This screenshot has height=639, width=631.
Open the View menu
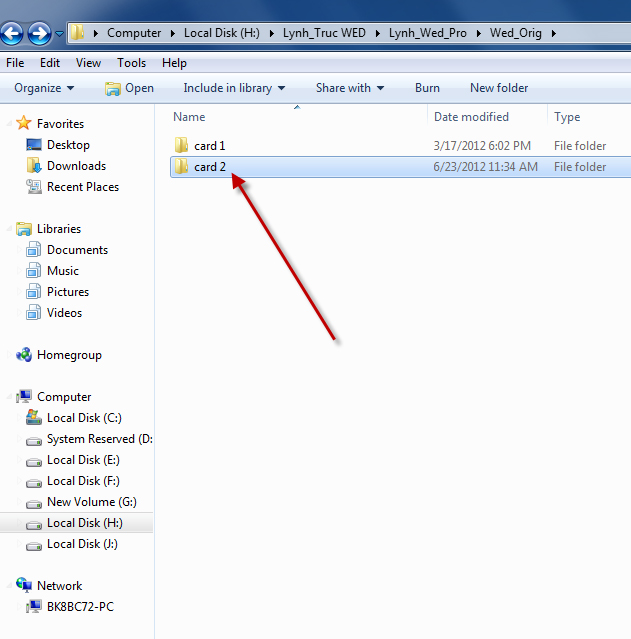[88, 63]
